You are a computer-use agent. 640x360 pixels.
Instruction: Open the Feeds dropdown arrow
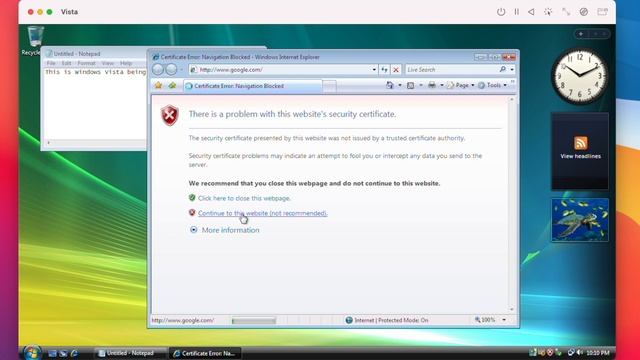click(x=421, y=85)
